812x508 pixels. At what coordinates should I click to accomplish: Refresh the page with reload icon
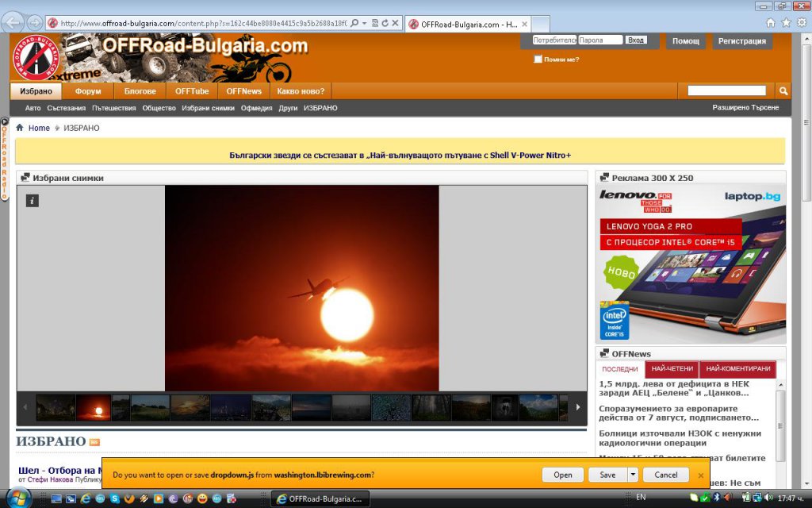pyautogui.click(x=385, y=23)
